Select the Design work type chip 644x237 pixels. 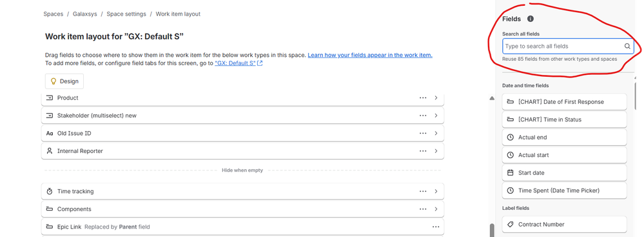pos(64,81)
